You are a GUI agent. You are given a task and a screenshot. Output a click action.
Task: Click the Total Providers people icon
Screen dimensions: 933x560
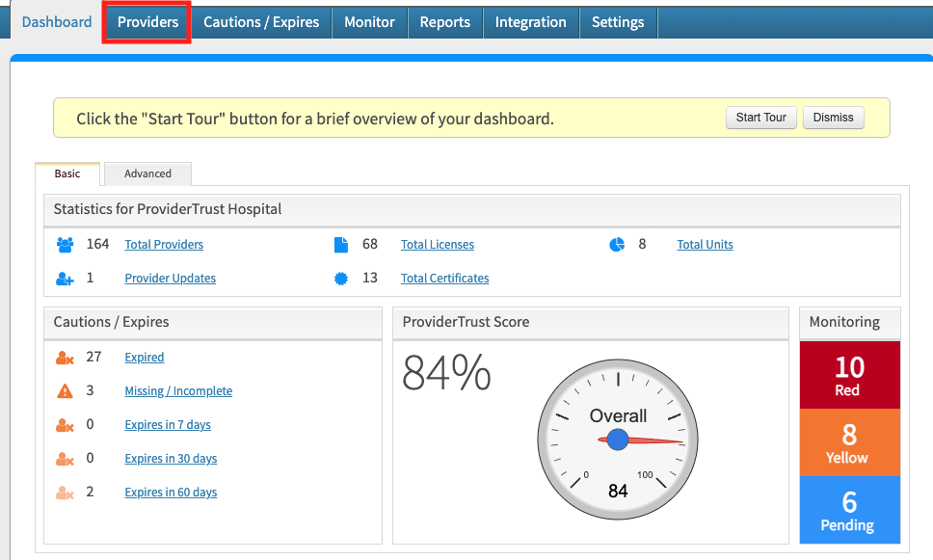pyautogui.click(x=65, y=245)
